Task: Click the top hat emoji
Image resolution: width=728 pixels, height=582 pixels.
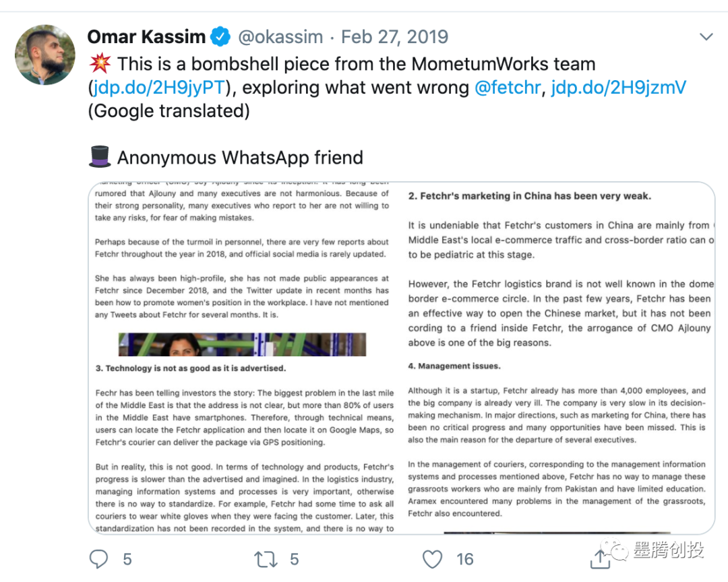Action: coord(99,157)
